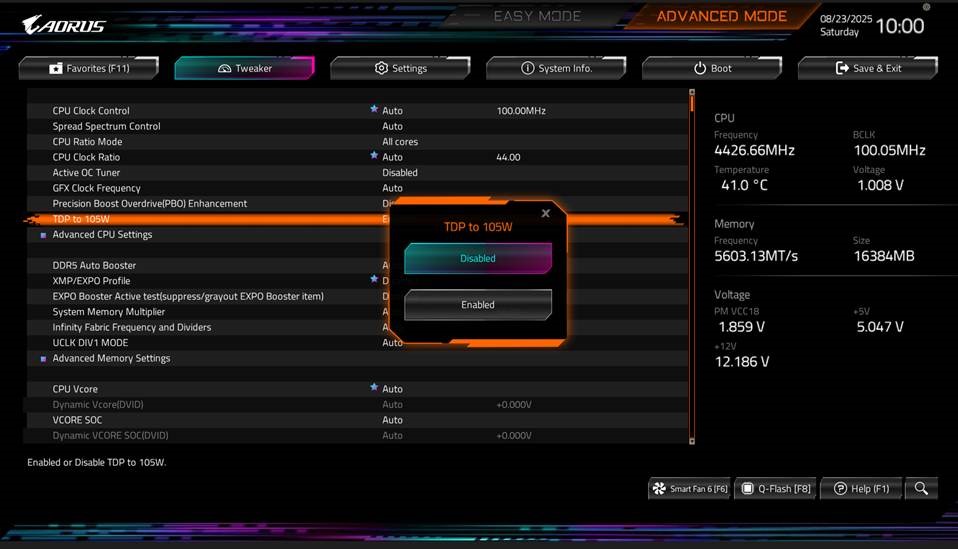Open the Favorites (F11) tab
This screenshot has height=549, width=958.
[89, 68]
